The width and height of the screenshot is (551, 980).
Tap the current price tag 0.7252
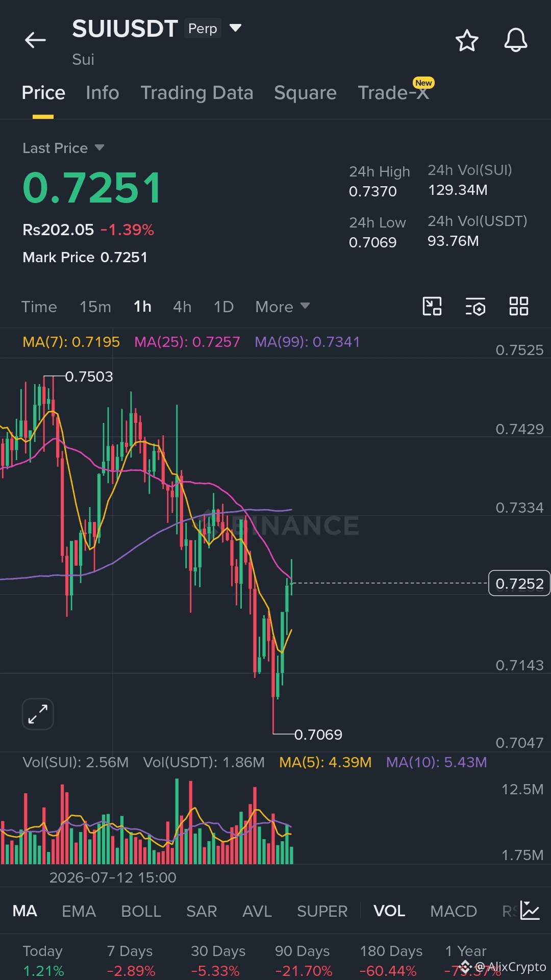click(519, 583)
